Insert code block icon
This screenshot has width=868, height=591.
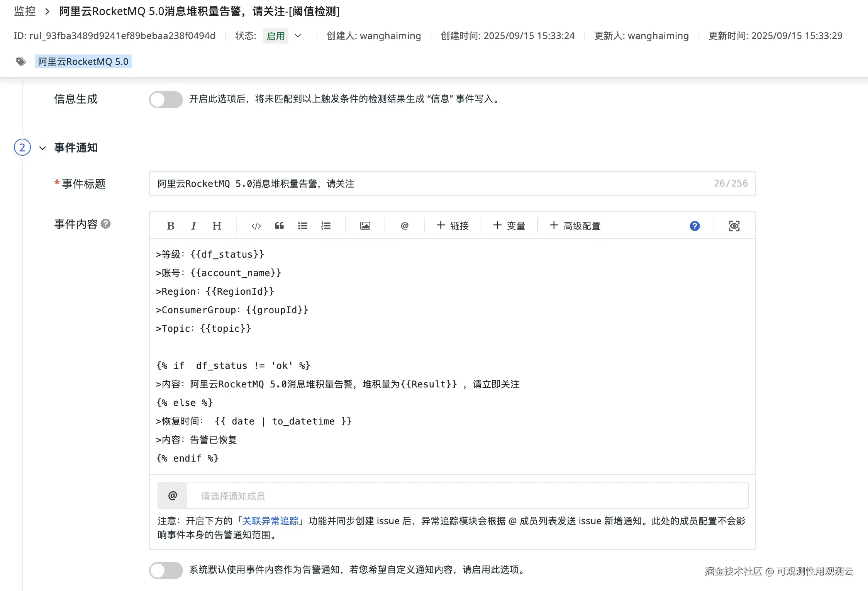point(256,226)
